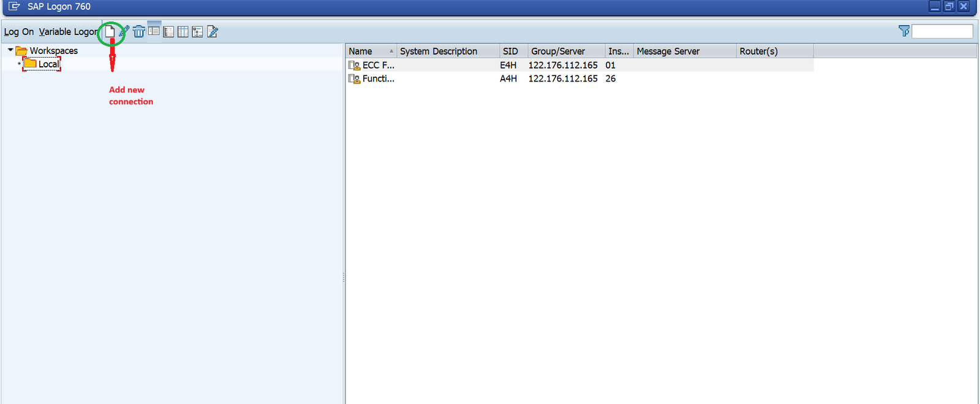Viewport: 980px width, 404px height.
Task: Delete the entry with the trash icon
Action: [139, 32]
